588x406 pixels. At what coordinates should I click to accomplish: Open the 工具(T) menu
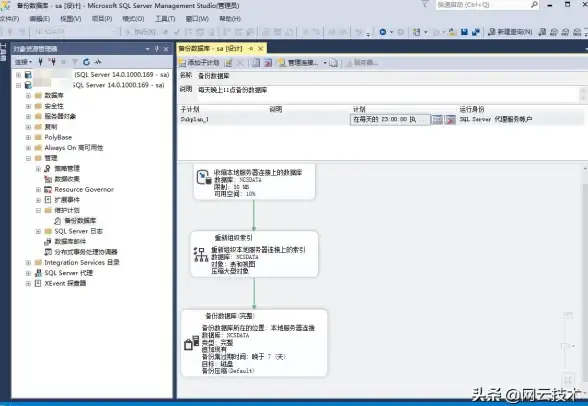pos(165,19)
